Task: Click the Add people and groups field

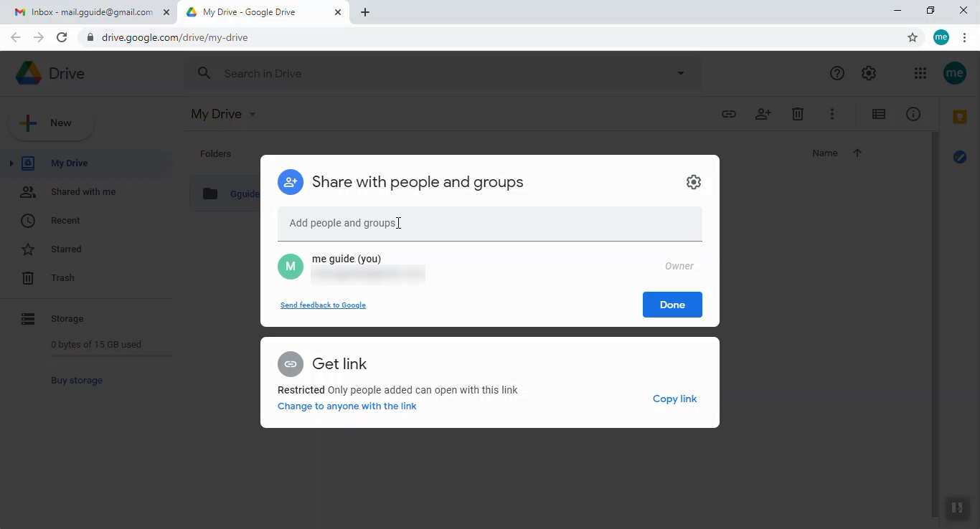Action: point(490,223)
